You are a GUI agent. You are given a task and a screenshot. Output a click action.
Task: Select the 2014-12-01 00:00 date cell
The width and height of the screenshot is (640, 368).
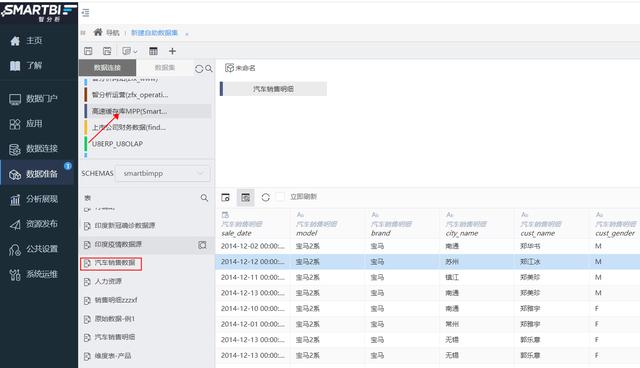coord(253,324)
